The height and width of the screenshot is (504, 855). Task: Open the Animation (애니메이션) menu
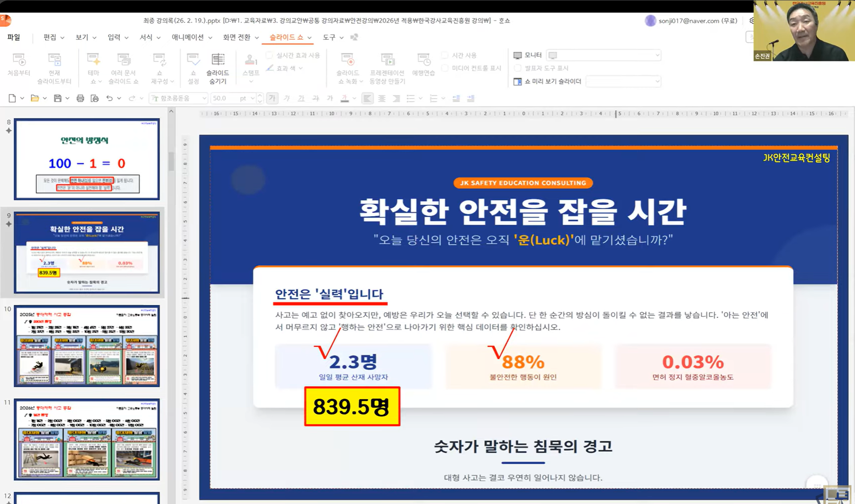point(192,38)
